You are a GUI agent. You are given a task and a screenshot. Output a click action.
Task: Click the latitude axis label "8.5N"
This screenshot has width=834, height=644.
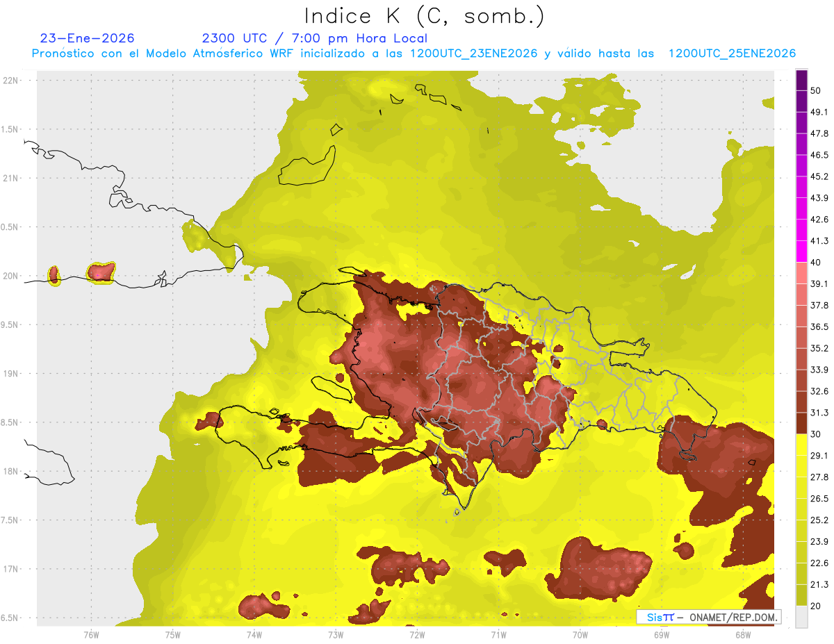click(10, 423)
